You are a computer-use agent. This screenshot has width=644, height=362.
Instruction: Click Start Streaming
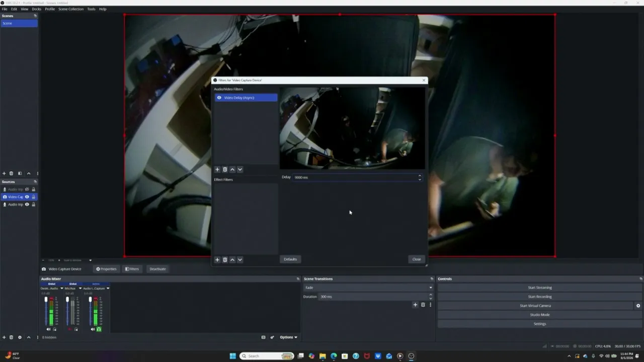[540, 288]
